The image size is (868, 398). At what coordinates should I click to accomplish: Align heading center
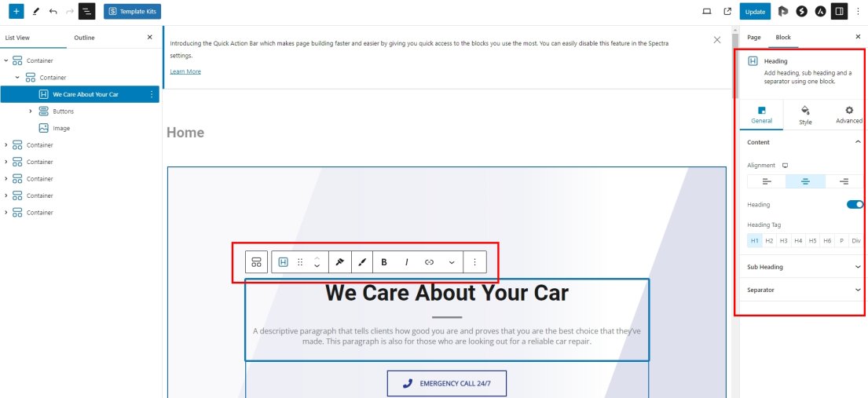[805, 181]
